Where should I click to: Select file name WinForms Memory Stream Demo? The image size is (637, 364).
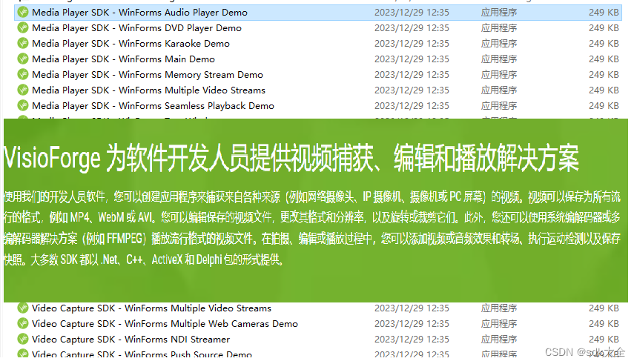(x=148, y=75)
